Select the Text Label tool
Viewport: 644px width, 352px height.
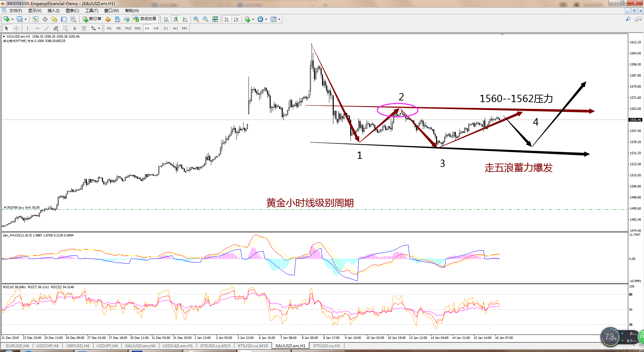click(x=84, y=28)
